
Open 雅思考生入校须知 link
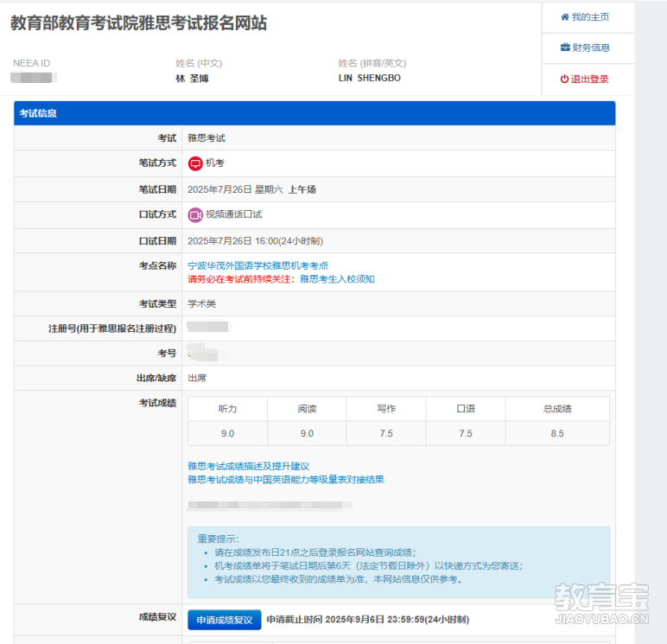[337, 279]
